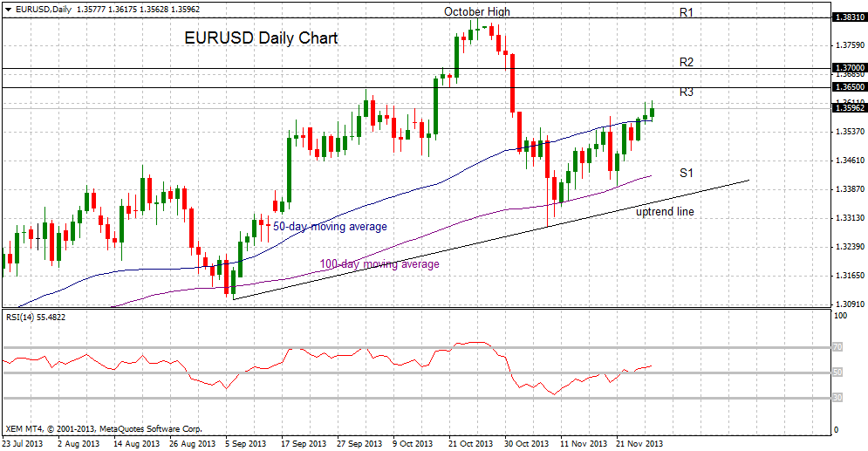Image resolution: width=868 pixels, height=451 pixels.
Task: Click the 1.31650 price axis value
Action: coord(850,275)
